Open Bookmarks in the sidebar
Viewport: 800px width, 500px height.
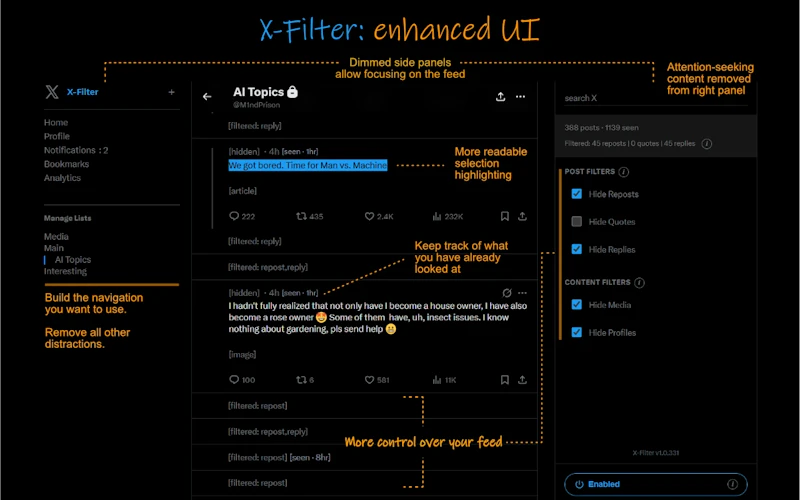point(66,164)
